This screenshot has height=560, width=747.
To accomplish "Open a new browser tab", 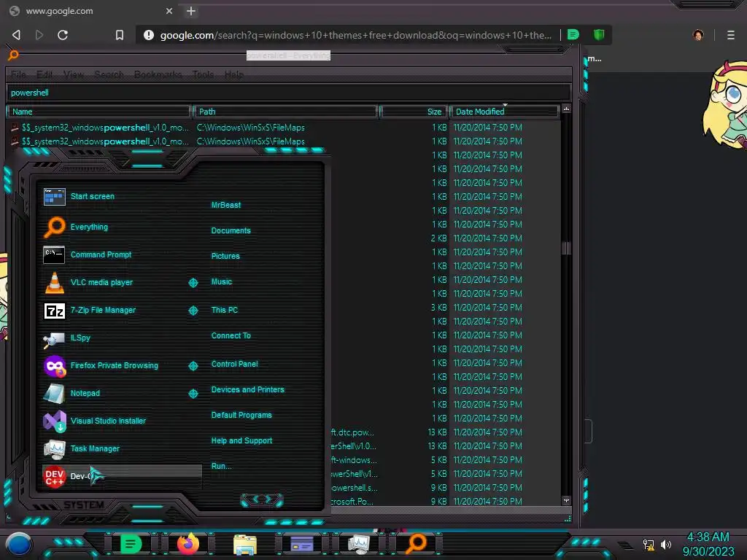I will (x=190, y=11).
